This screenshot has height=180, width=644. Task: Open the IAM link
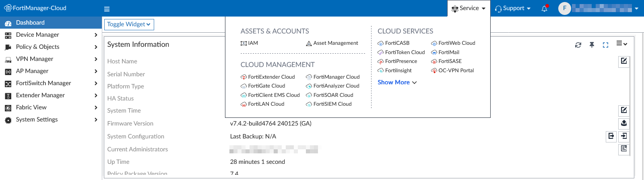(x=252, y=43)
